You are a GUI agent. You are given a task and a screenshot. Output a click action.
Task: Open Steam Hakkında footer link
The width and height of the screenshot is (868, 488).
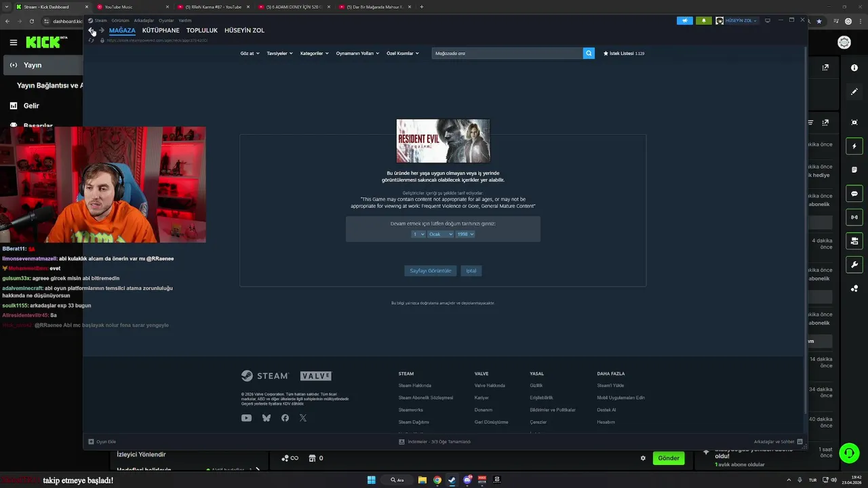[x=415, y=386]
